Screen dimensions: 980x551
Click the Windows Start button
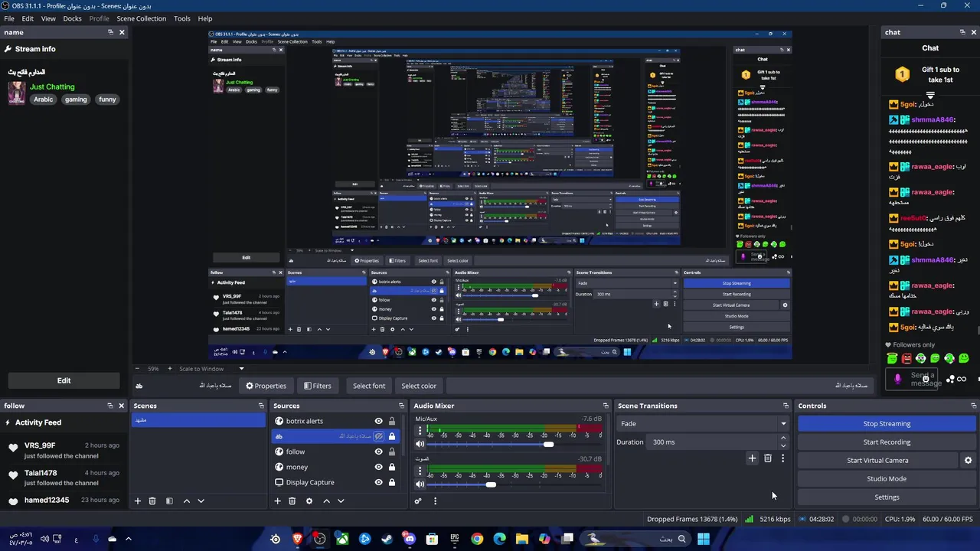click(x=703, y=539)
